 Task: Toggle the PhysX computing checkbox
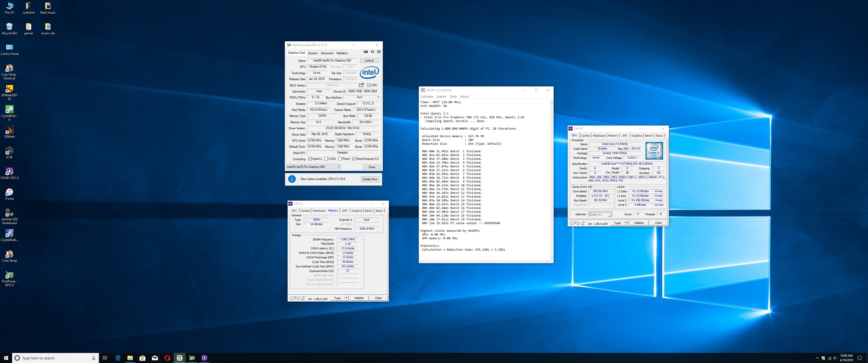coord(340,159)
